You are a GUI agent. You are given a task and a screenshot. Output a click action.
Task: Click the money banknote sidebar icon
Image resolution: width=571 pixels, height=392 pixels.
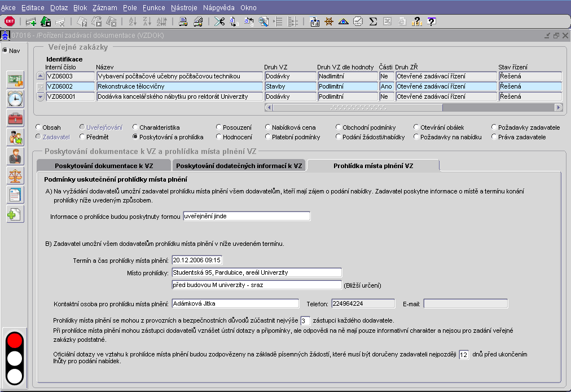(x=15, y=80)
